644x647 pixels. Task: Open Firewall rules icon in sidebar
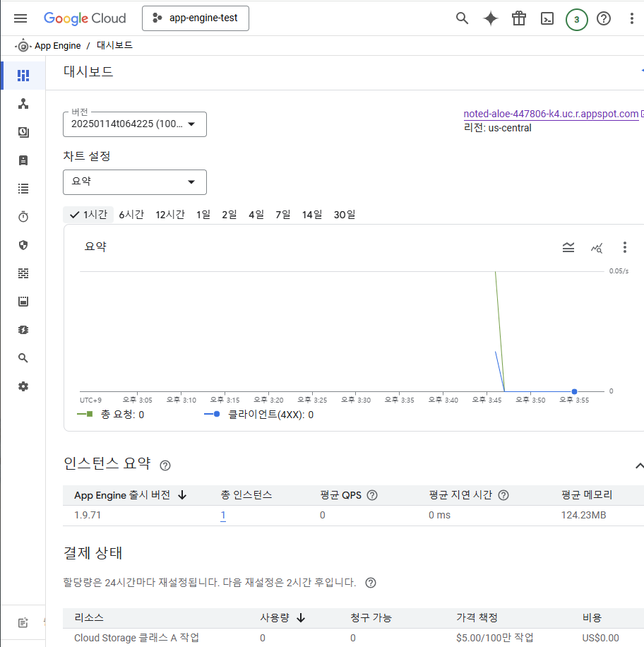pos(23,273)
